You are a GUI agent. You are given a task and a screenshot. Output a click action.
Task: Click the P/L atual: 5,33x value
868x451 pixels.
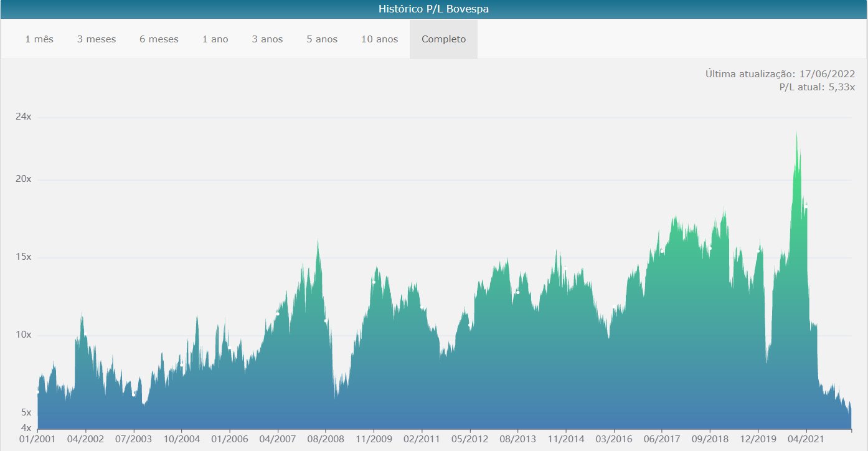817,87
